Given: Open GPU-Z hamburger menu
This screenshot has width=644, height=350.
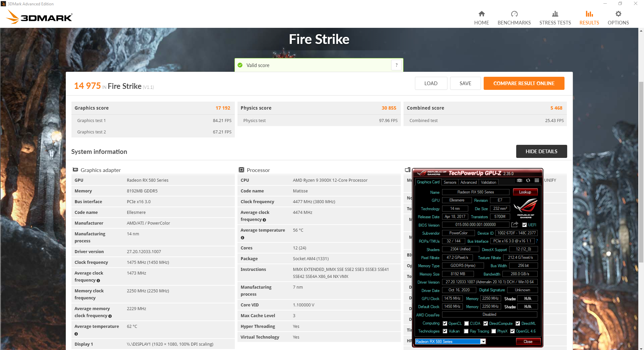Looking at the screenshot, I should [x=537, y=180].
